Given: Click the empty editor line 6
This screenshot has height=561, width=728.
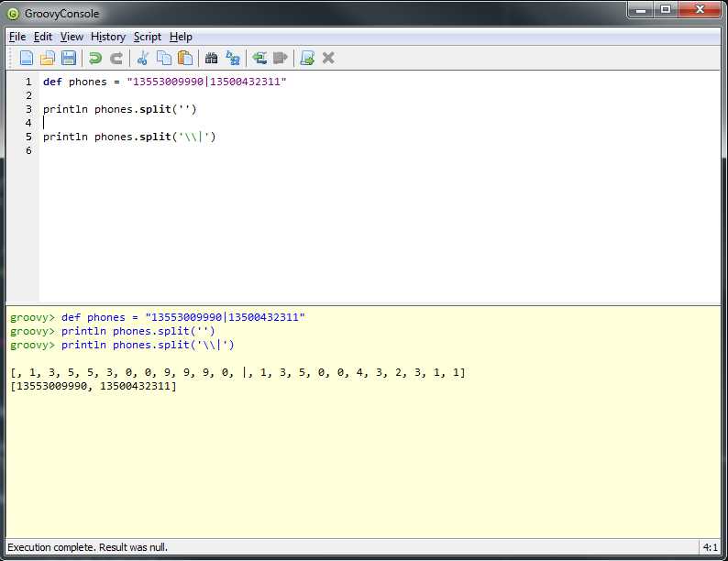Looking at the screenshot, I should [x=380, y=150].
